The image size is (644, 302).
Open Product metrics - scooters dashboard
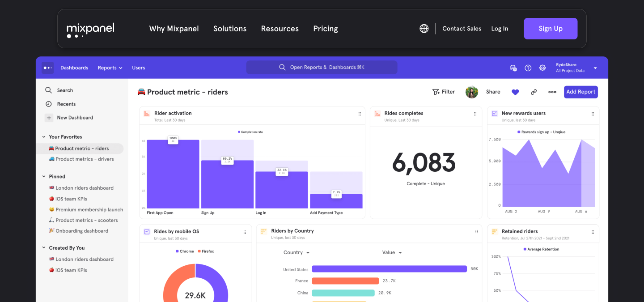coord(83,221)
